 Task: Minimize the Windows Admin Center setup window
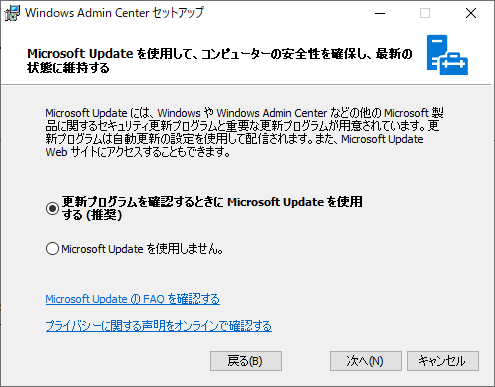point(380,13)
